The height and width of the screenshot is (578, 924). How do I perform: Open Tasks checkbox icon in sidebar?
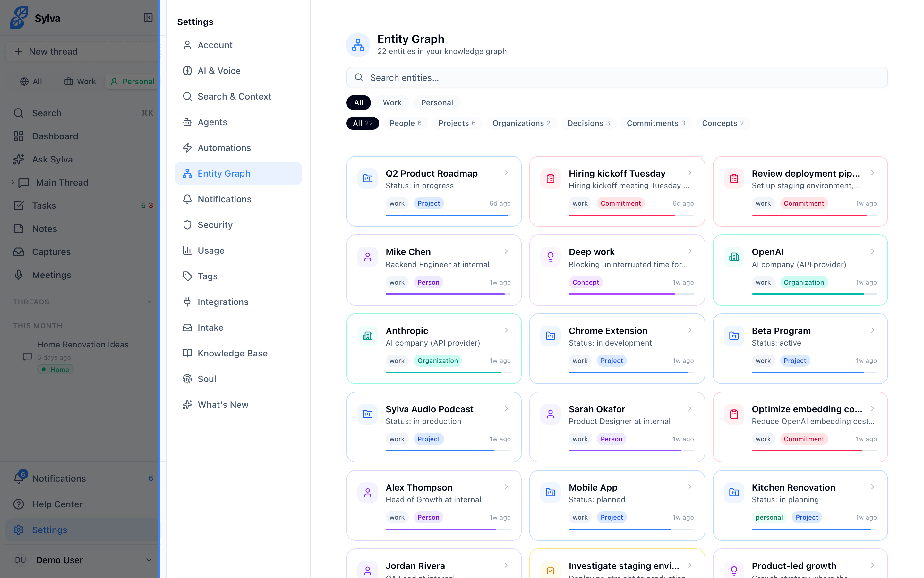(x=19, y=206)
